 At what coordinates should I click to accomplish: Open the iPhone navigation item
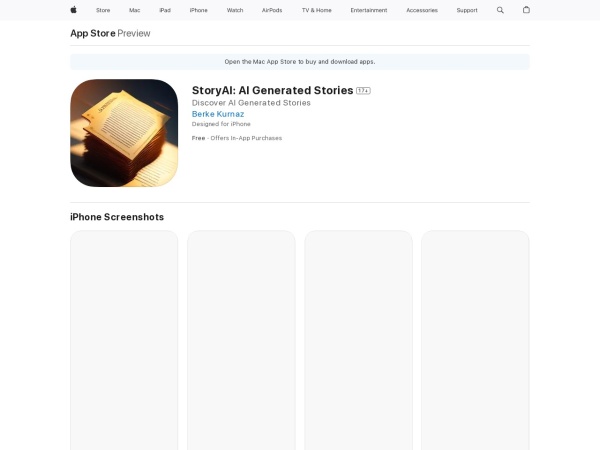[x=199, y=10]
